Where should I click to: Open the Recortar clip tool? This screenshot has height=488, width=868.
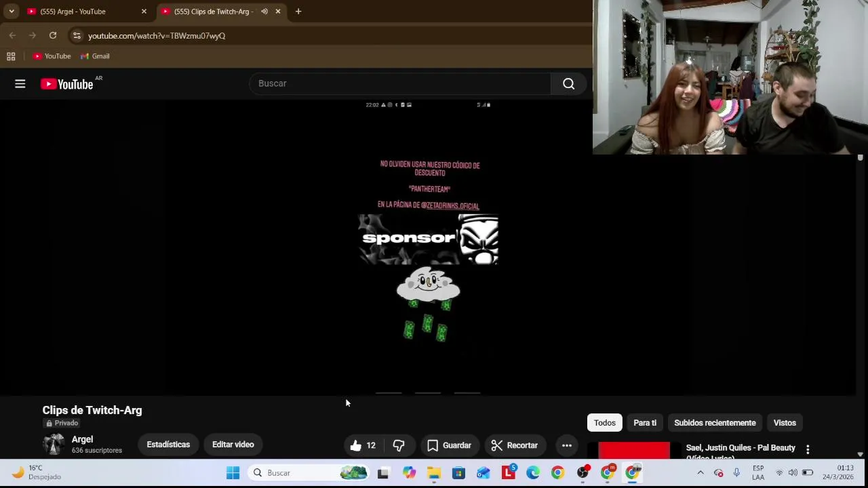tap(515, 445)
